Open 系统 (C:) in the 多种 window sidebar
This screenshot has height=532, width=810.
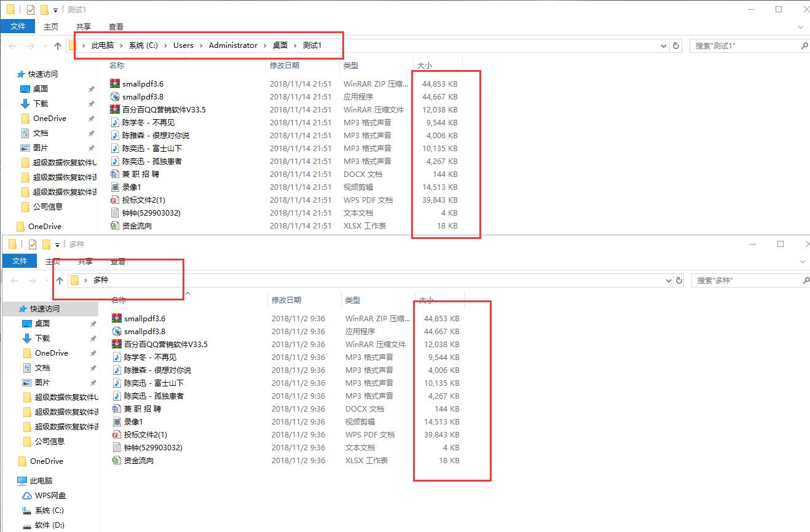[49, 510]
